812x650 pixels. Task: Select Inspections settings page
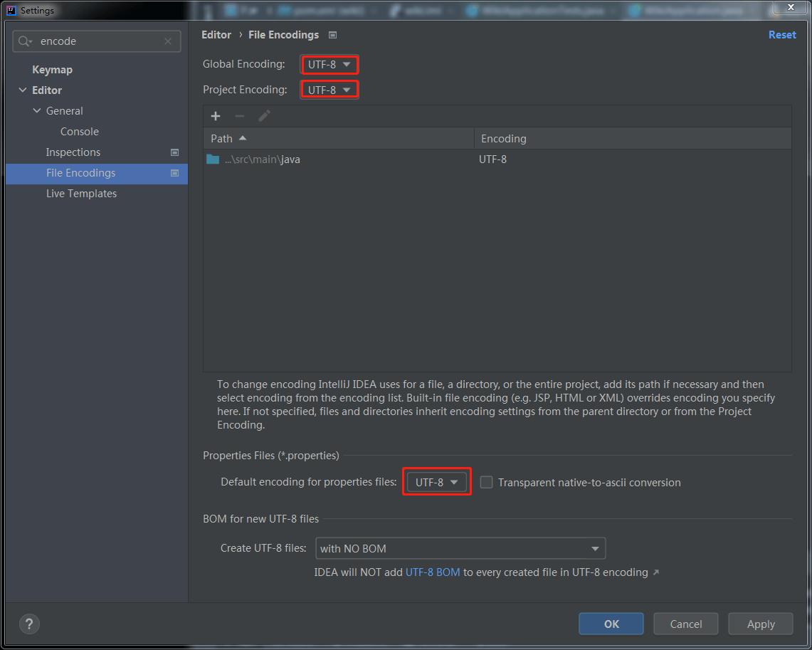(x=73, y=152)
